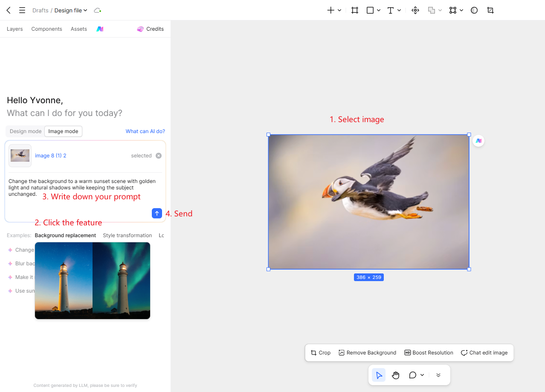Open the vector nodes dropdown arrow
The image size is (545, 392).
tap(461, 10)
